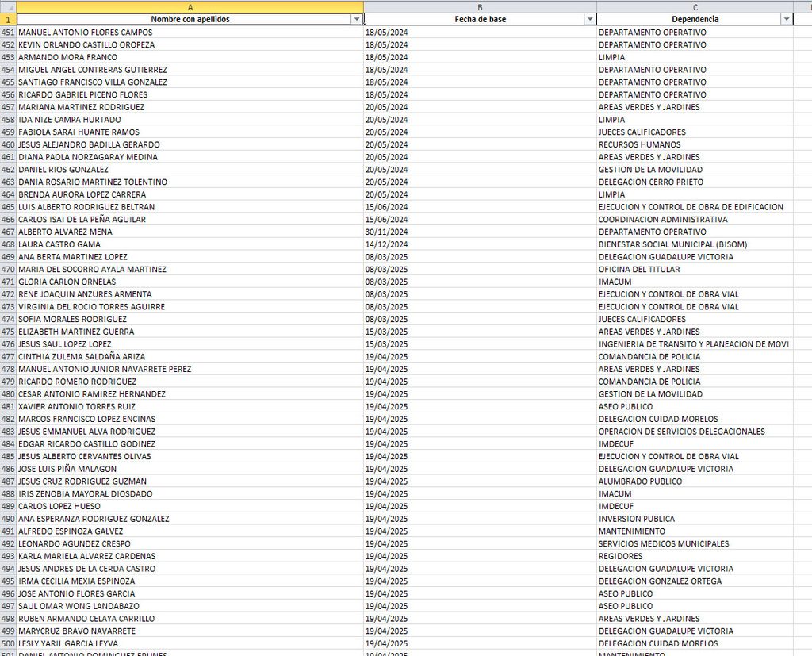
Task: Select column A header
Action: 190,7
